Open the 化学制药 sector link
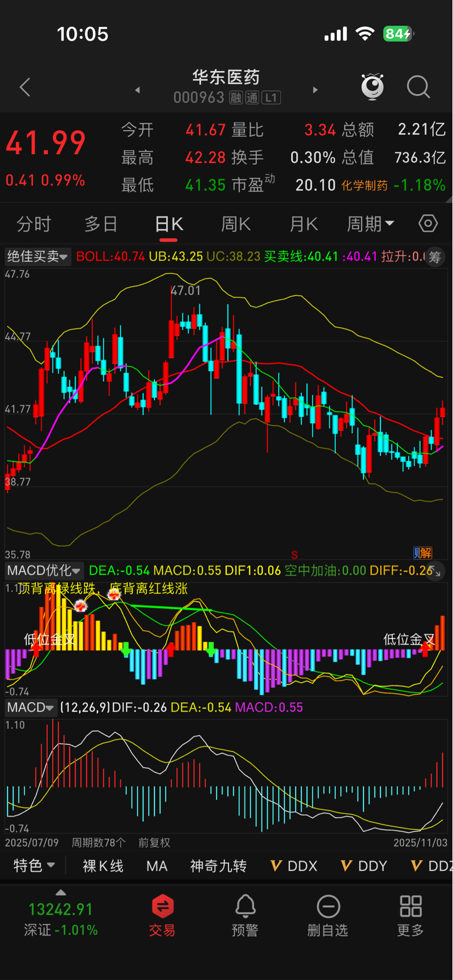This screenshot has width=453, height=980. point(365,185)
